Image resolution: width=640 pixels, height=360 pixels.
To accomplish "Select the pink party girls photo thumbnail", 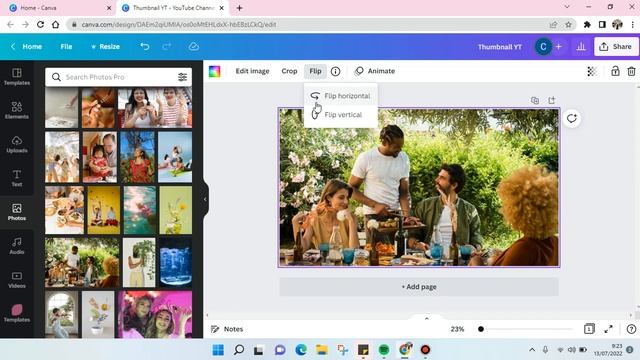I will click(155, 314).
